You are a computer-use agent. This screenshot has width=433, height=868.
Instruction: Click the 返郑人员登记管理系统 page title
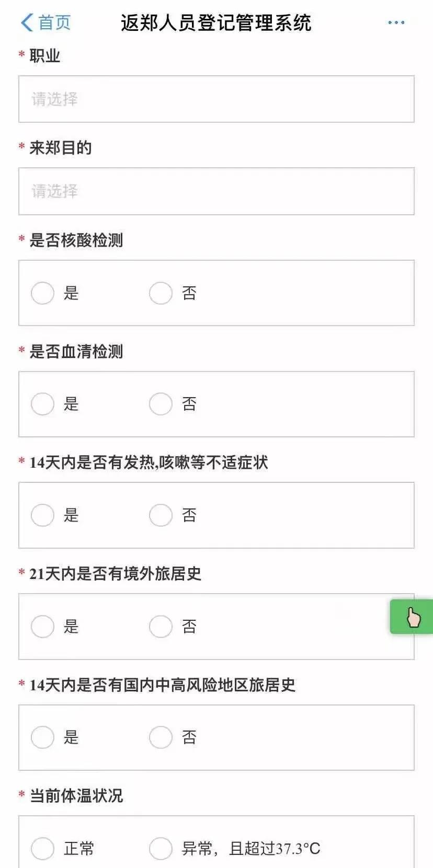216,22
